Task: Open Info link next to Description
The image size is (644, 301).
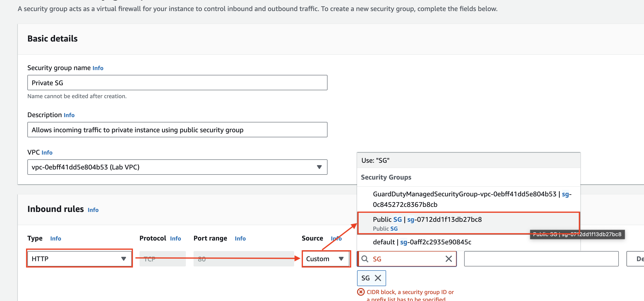Action: point(69,115)
